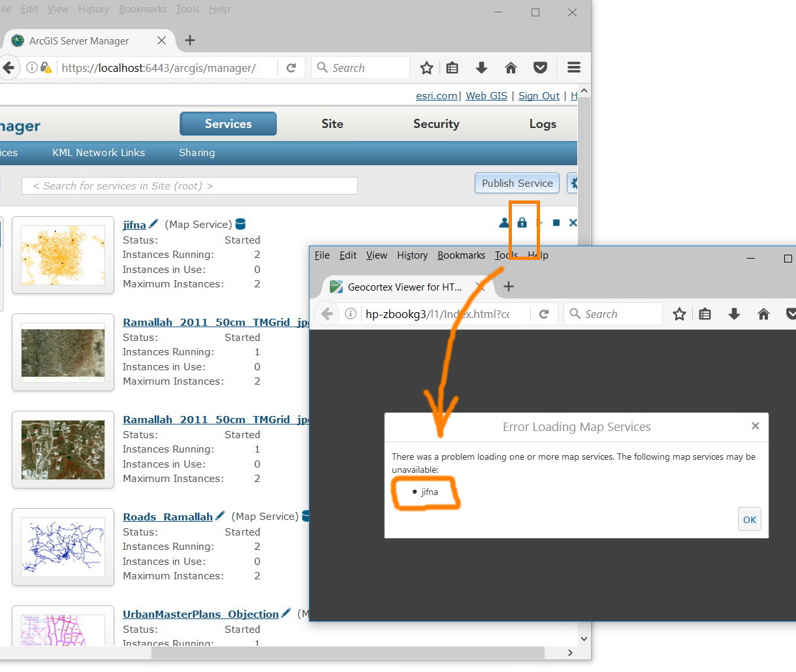
Task: Click the insecure connection lock warning icon
Action: [46, 67]
